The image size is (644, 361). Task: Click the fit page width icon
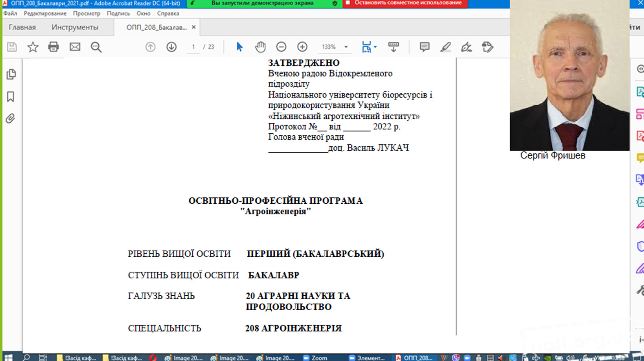point(366,47)
